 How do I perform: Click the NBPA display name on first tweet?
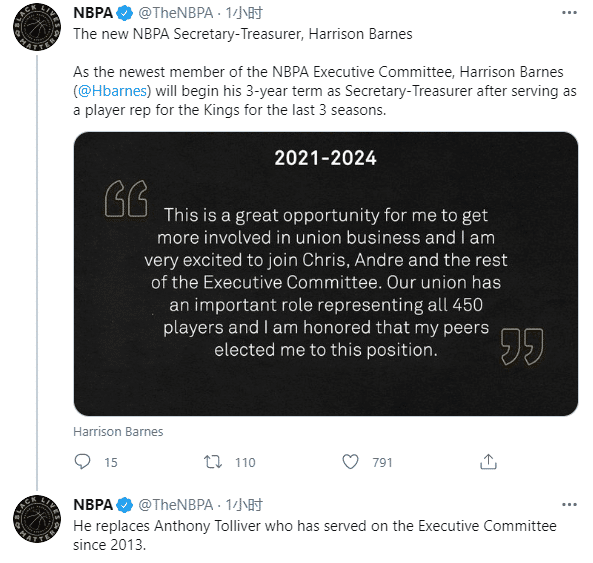[x=93, y=13]
